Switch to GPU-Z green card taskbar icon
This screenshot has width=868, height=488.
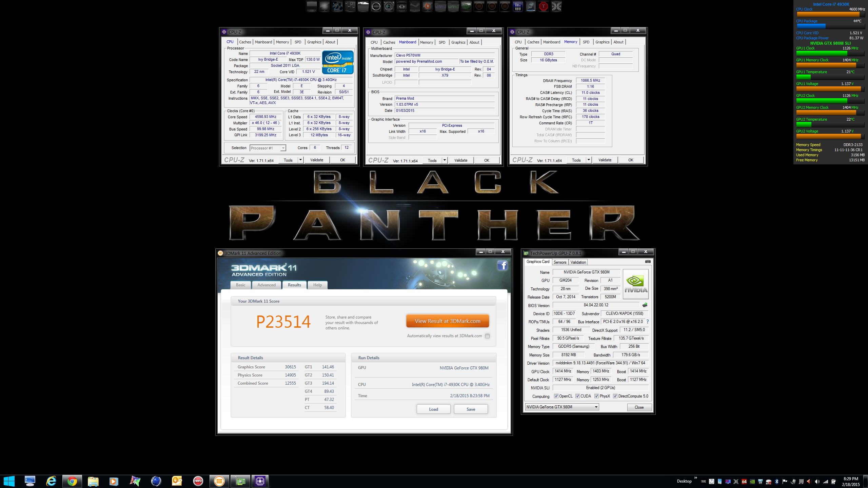[240, 481]
